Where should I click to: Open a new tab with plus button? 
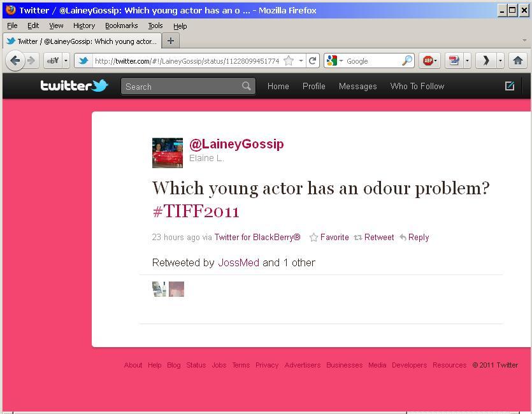click(171, 41)
